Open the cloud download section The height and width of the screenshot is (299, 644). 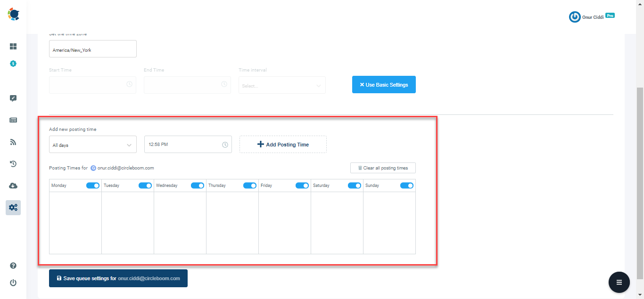(x=13, y=186)
